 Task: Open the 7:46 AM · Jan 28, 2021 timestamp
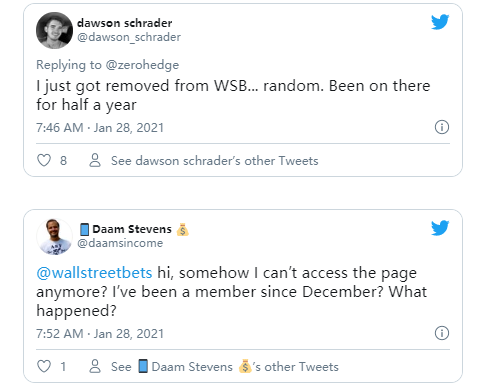tap(100, 128)
